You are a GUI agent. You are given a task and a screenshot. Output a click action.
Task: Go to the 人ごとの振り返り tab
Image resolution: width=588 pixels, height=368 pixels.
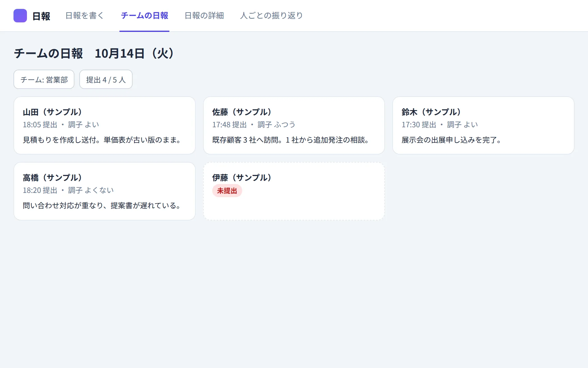271,16
